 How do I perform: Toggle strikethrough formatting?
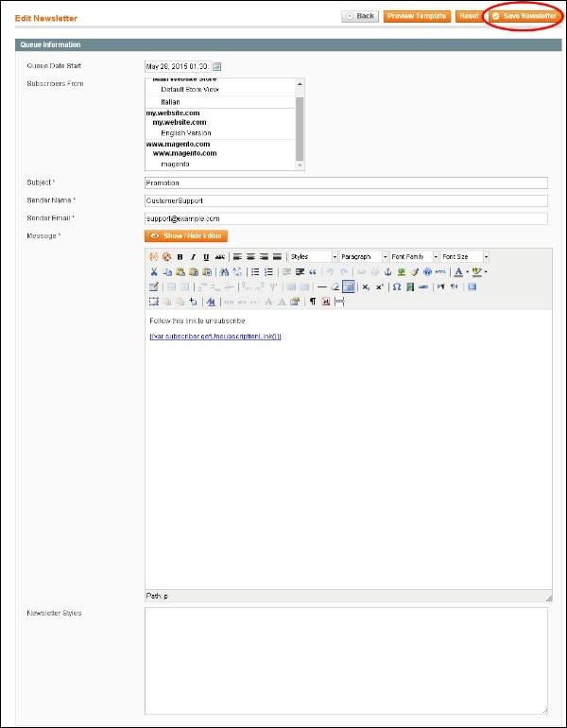coord(220,257)
